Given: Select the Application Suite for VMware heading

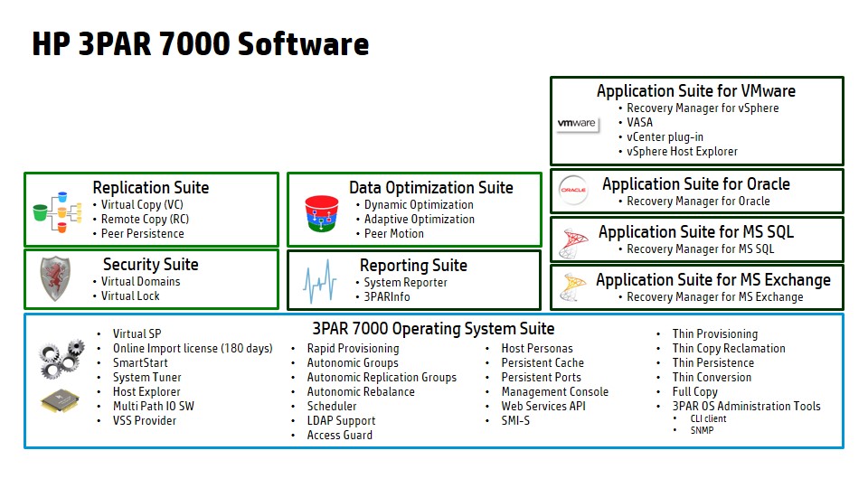Looking at the screenshot, I should click(696, 90).
